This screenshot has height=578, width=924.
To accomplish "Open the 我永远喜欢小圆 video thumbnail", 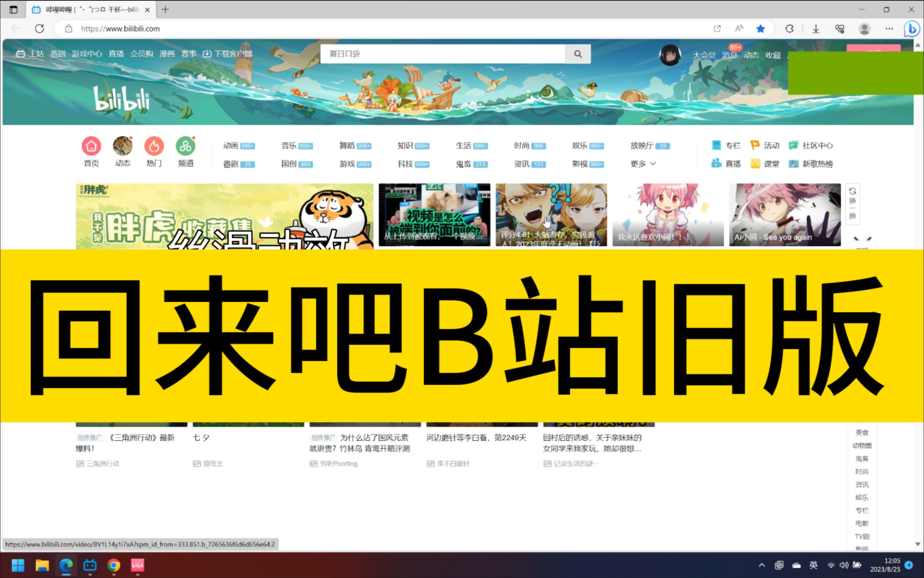I will pos(668,215).
